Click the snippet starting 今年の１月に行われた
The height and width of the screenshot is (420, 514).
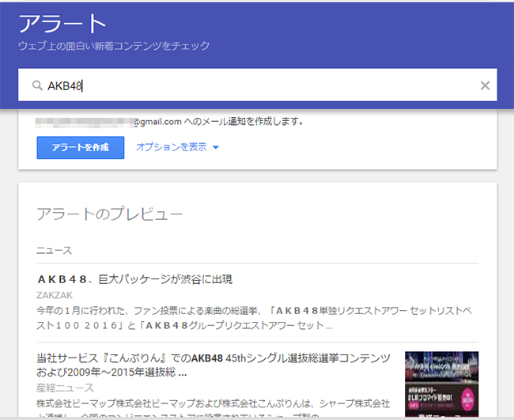[x=254, y=318]
